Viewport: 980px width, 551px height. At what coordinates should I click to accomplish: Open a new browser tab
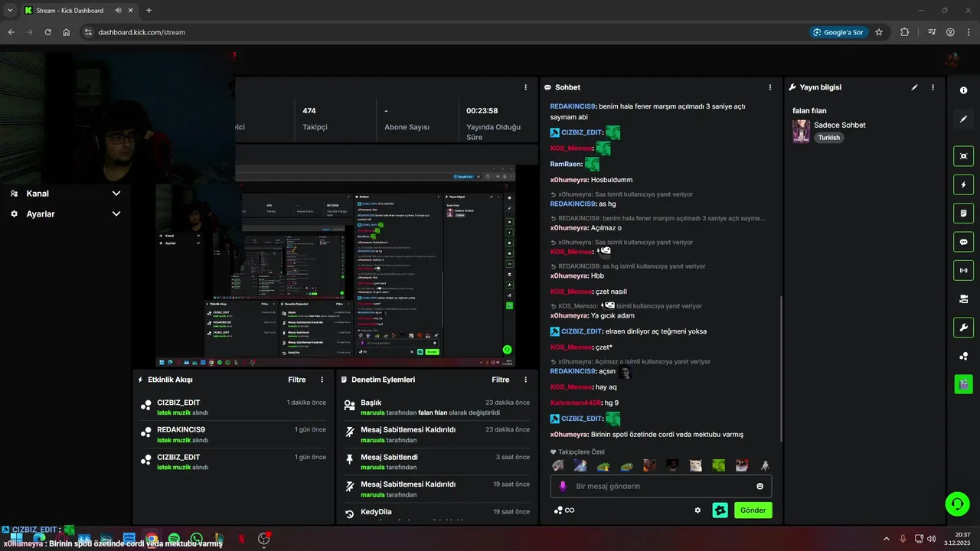tap(149, 11)
